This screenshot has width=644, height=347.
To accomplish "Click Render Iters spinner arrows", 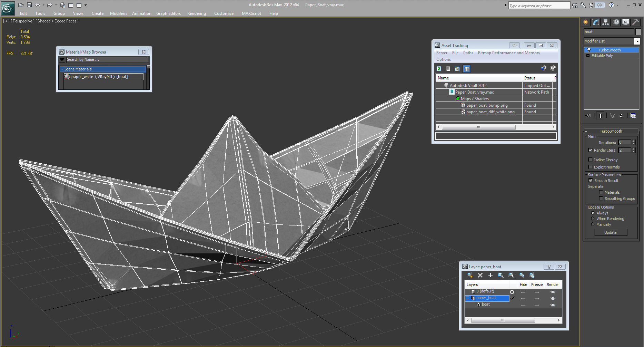I will (x=633, y=150).
